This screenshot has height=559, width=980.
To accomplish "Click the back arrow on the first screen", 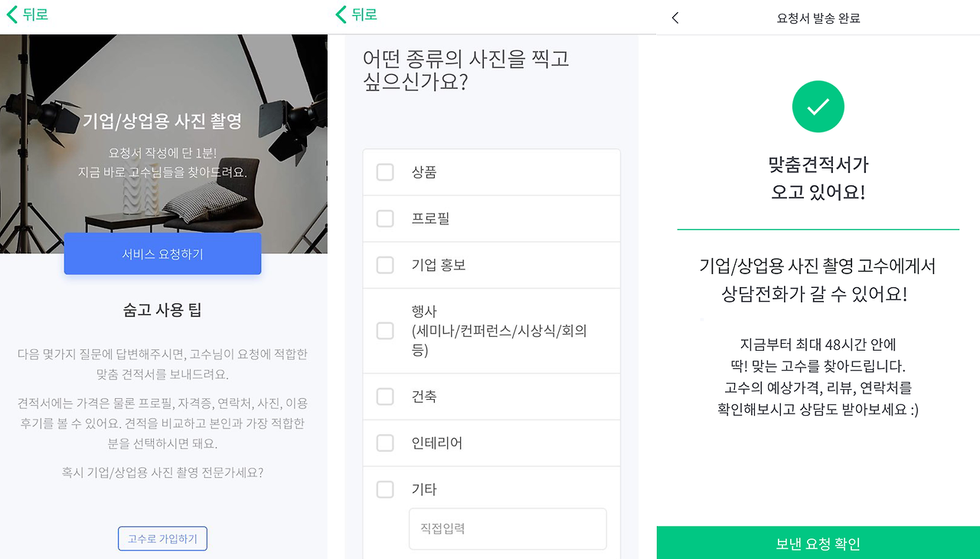I will pos(11,14).
